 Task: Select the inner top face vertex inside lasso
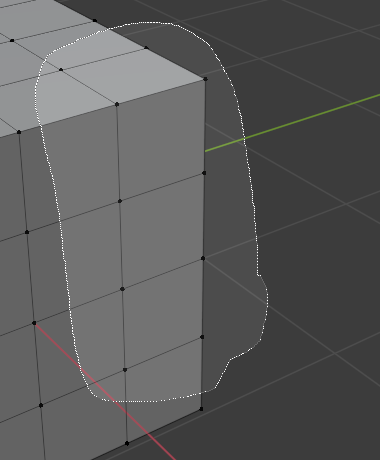tap(61, 70)
